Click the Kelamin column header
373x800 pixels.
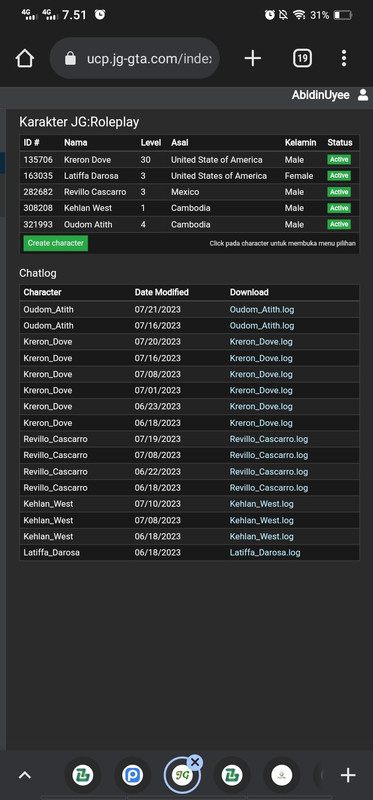[301, 143]
